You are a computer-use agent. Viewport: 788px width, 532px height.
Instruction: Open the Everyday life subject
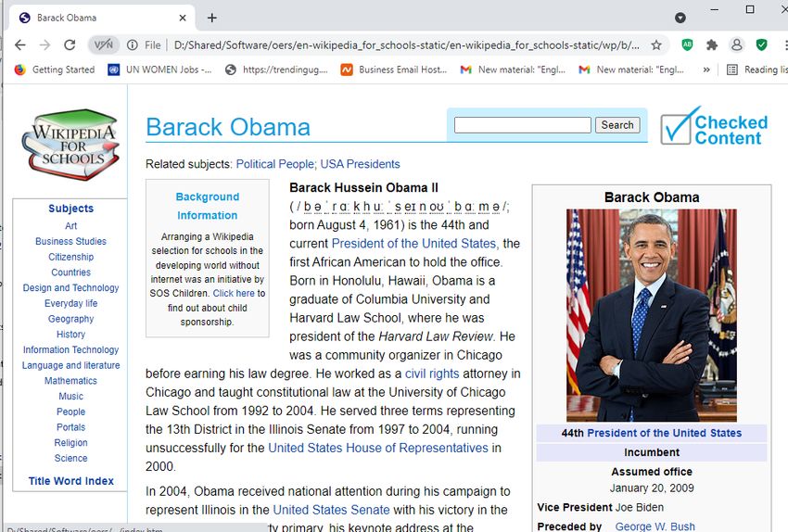click(x=70, y=304)
